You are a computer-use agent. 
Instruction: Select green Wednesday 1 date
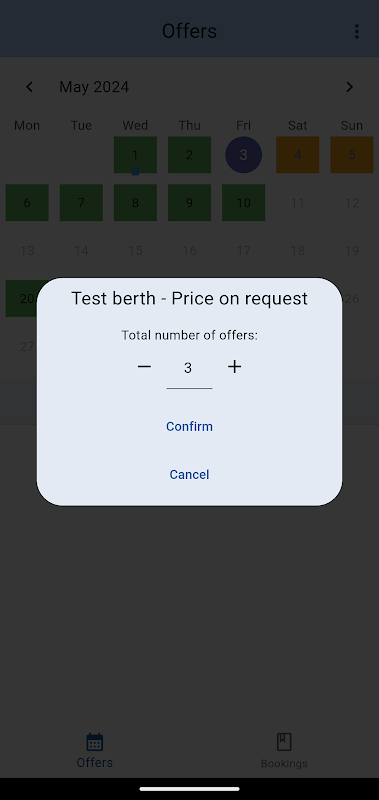[x=135, y=155]
